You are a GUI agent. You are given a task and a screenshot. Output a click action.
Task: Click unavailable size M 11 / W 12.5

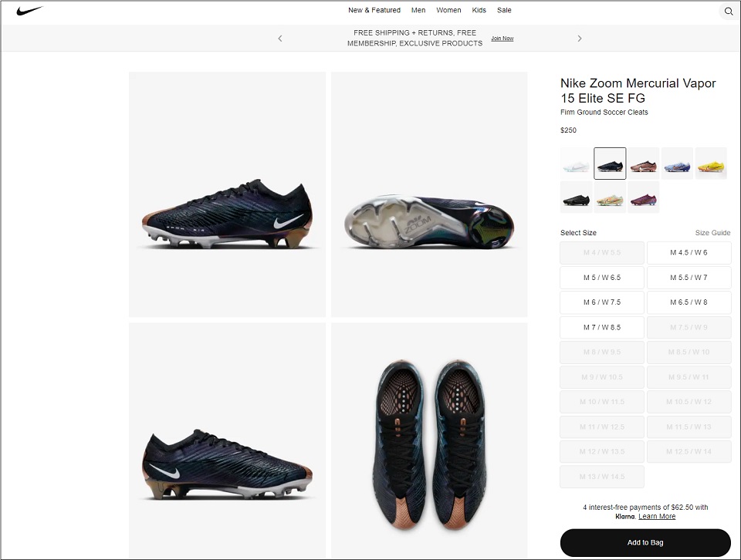click(x=602, y=427)
